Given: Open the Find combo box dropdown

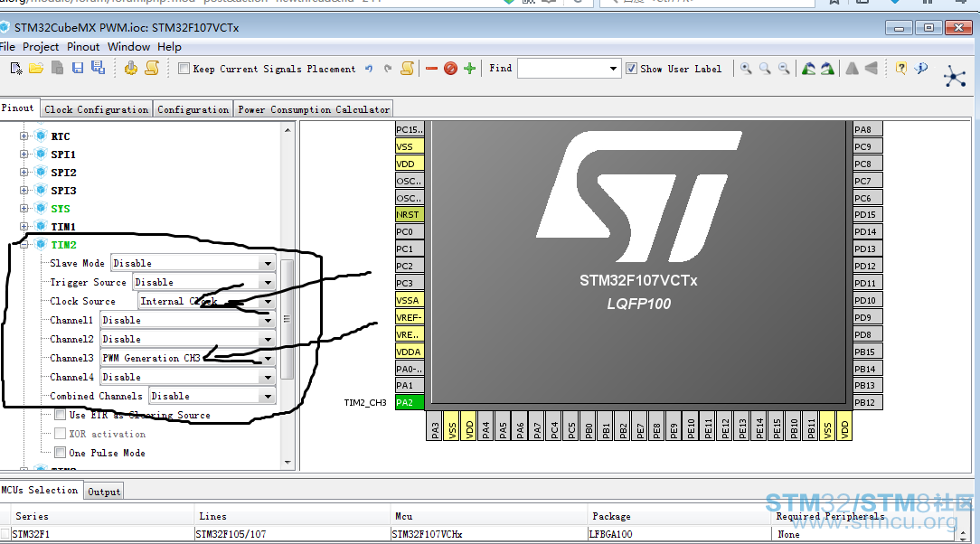Looking at the screenshot, I should [x=613, y=69].
